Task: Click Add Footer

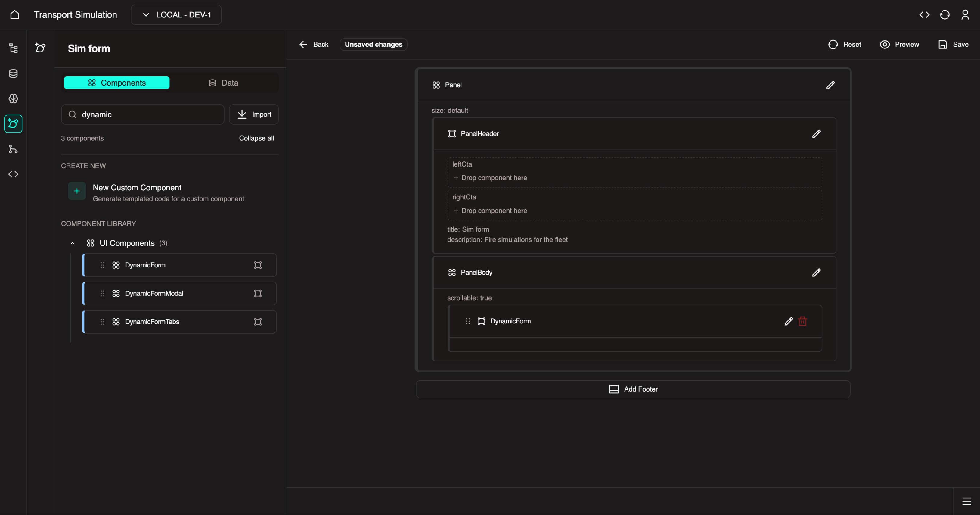Action: click(x=633, y=389)
